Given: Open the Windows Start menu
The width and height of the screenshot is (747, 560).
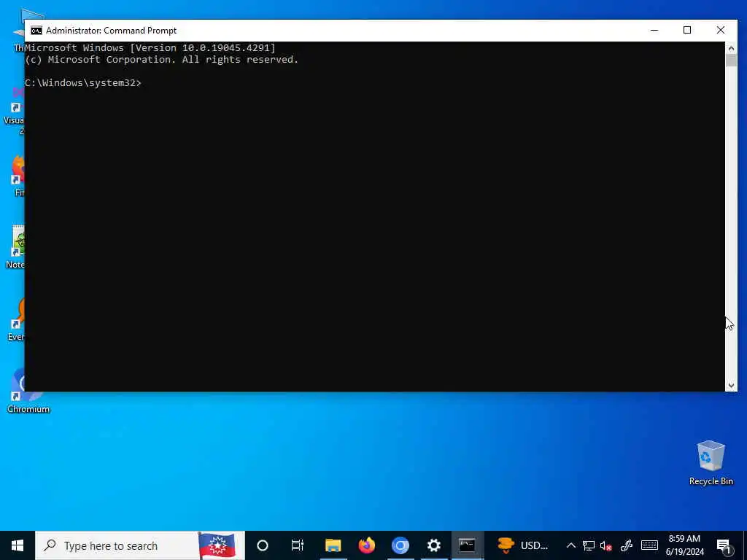Looking at the screenshot, I should click(x=18, y=545).
